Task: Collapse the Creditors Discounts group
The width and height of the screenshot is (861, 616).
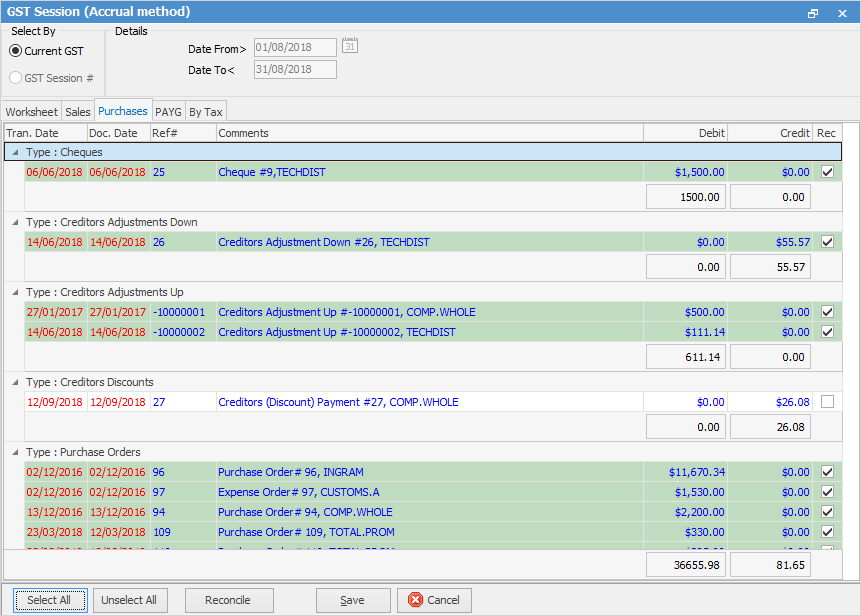Action: 14,382
